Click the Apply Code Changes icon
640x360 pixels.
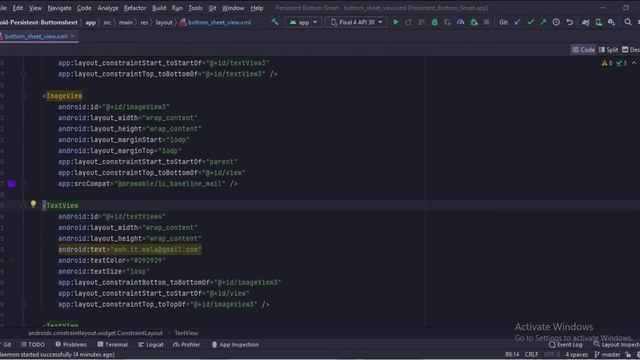click(422, 22)
